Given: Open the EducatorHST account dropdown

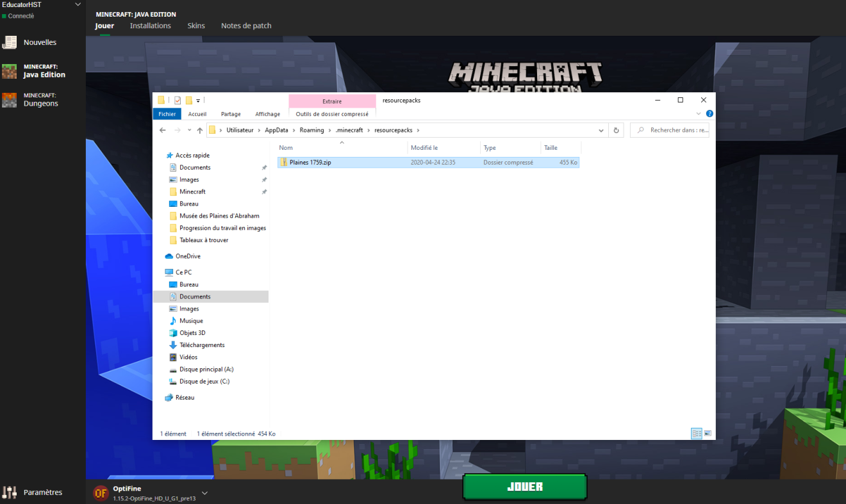Looking at the screenshot, I should [x=42, y=4].
